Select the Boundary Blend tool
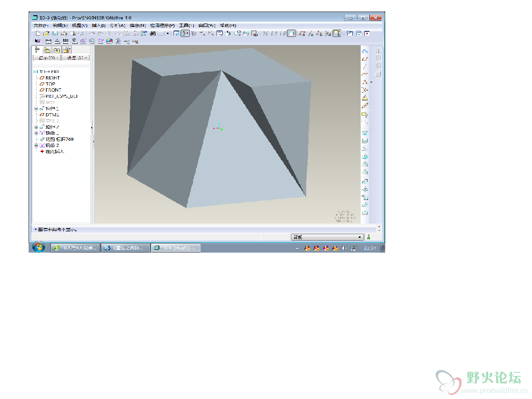 365,205
